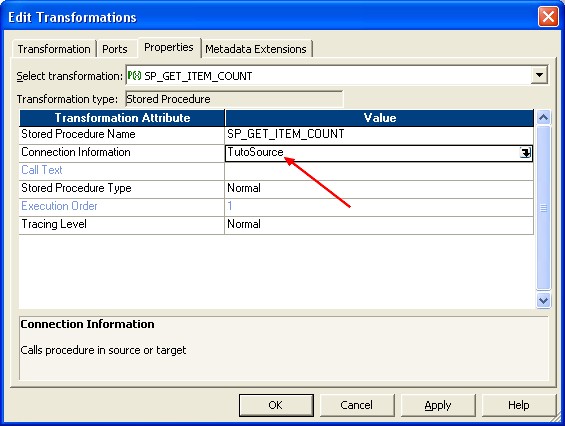Viewport: 565px width, 426px height.
Task: Click the vertical scrollbar thumb of the grid
Action: [x=543, y=208]
